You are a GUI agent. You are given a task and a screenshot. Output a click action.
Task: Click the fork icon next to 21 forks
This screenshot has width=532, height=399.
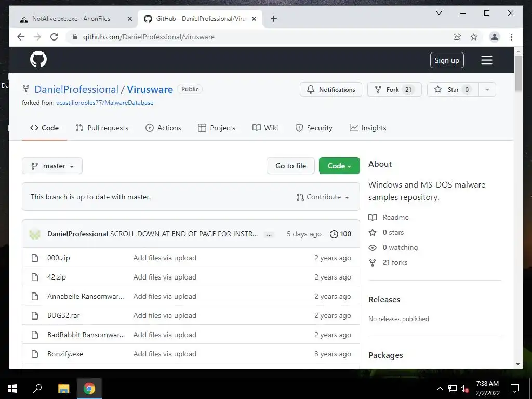(373, 262)
